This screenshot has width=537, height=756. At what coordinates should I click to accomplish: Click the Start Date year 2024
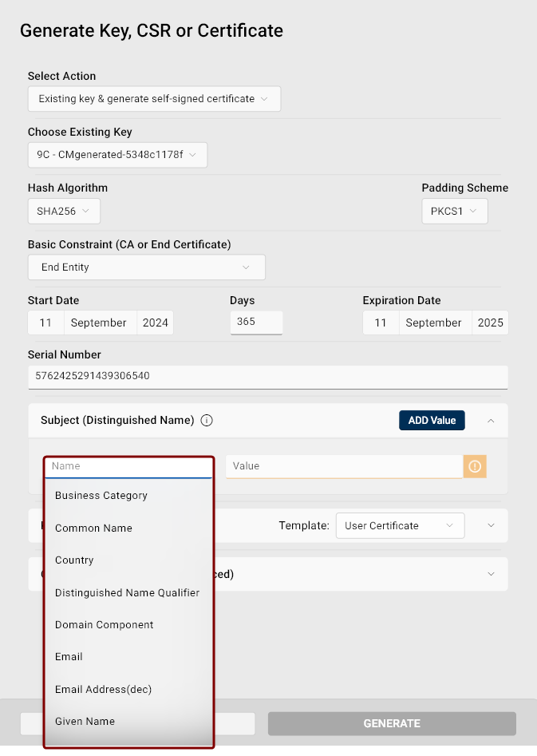pos(156,323)
